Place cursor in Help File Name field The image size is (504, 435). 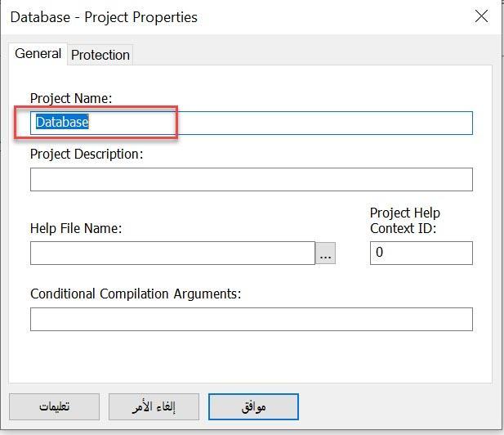click(172, 253)
